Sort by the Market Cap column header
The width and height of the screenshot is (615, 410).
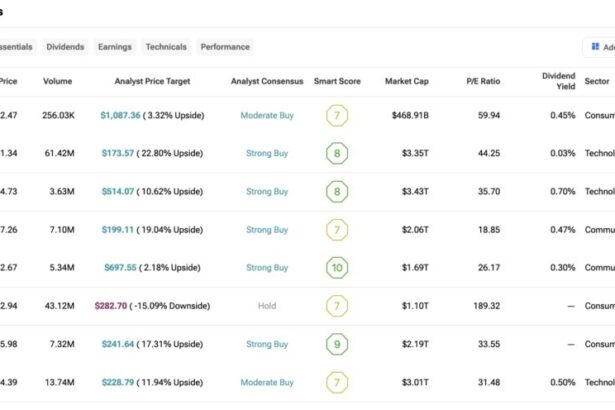(406, 81)
